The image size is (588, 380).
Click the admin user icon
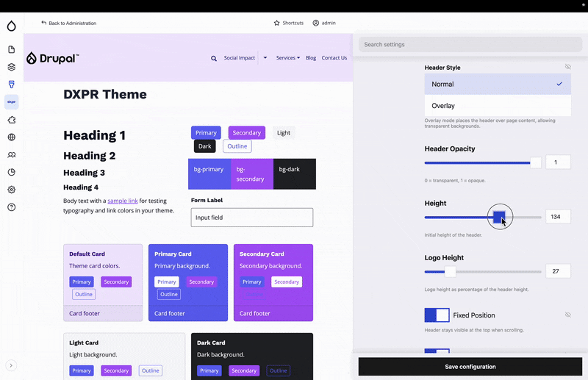pos(316,23)
